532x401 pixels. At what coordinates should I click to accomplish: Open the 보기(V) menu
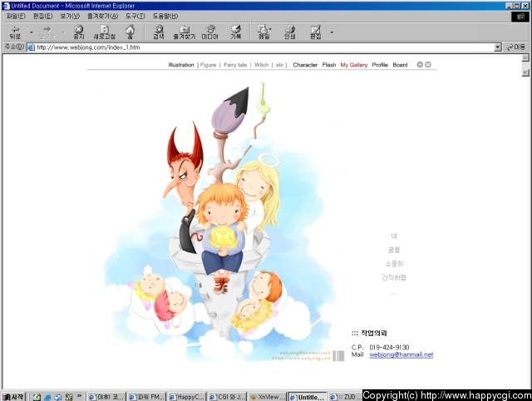[70, 17]
